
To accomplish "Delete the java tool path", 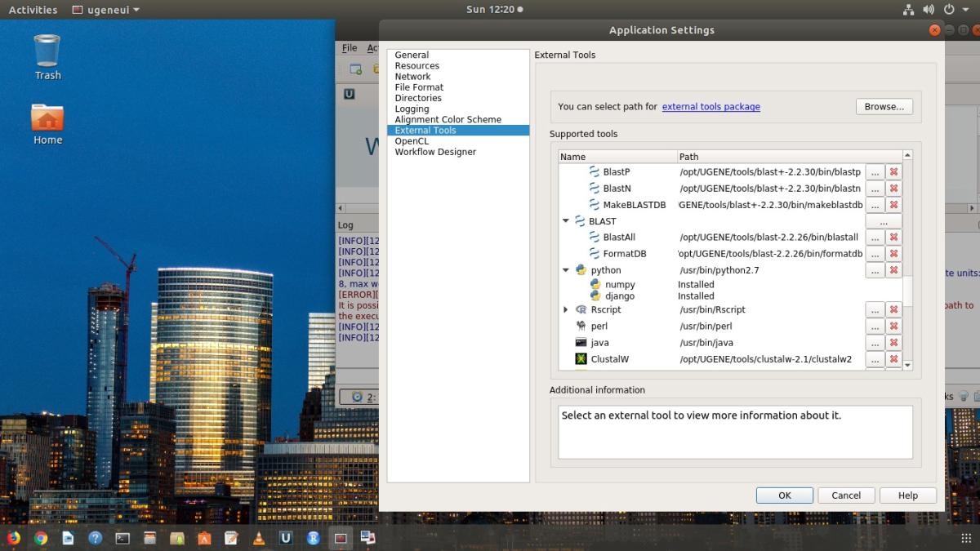I will pyautogui.click(x=893, y=343).
